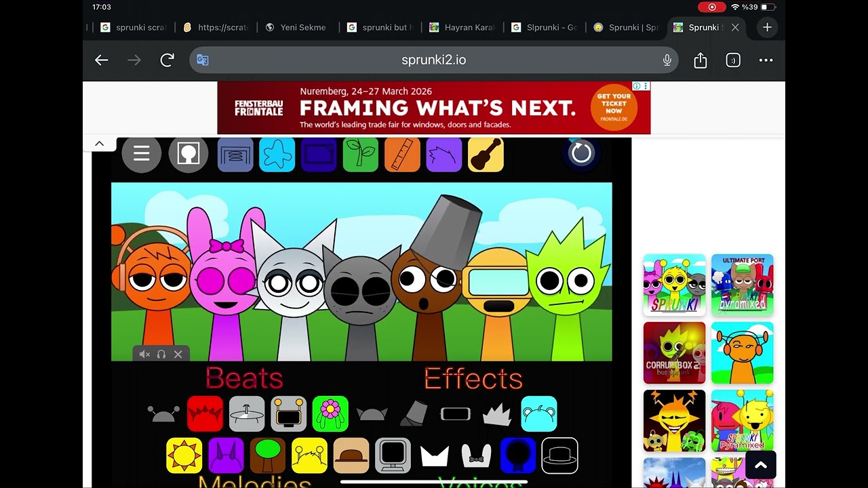Pick the yellow sun melody icon
This screenshot has width=868, height=488.
(x=184, y=455)
